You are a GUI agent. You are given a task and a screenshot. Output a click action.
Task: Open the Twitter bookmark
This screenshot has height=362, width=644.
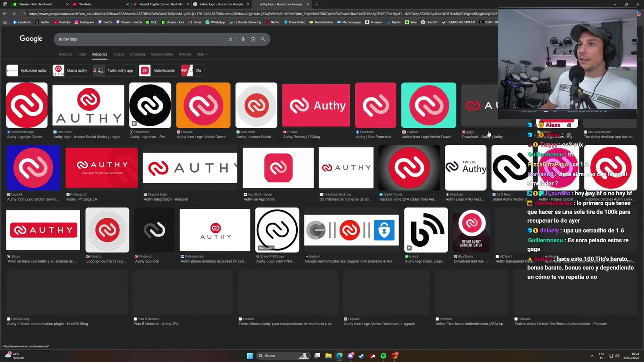click(43, 22)
